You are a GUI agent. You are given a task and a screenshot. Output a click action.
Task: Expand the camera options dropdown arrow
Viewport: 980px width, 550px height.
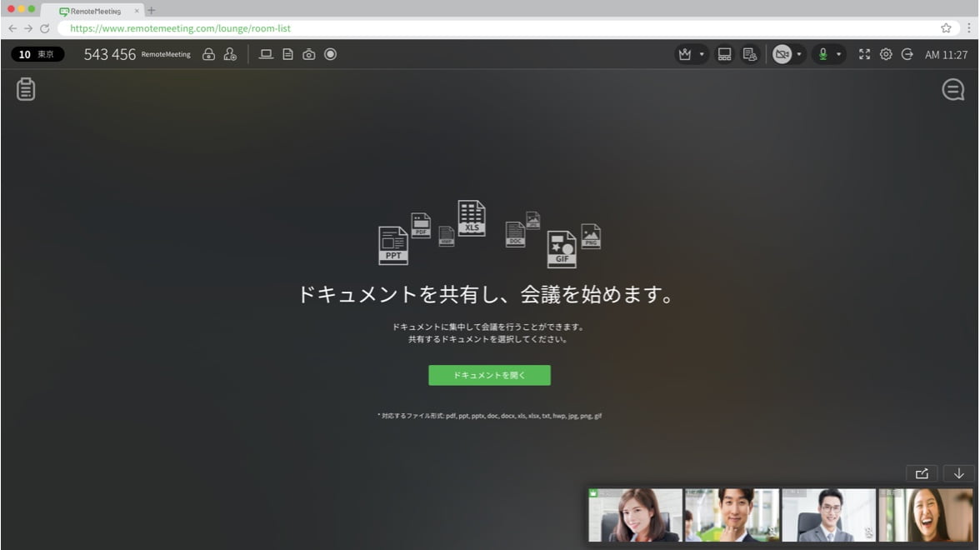[799, 55]
